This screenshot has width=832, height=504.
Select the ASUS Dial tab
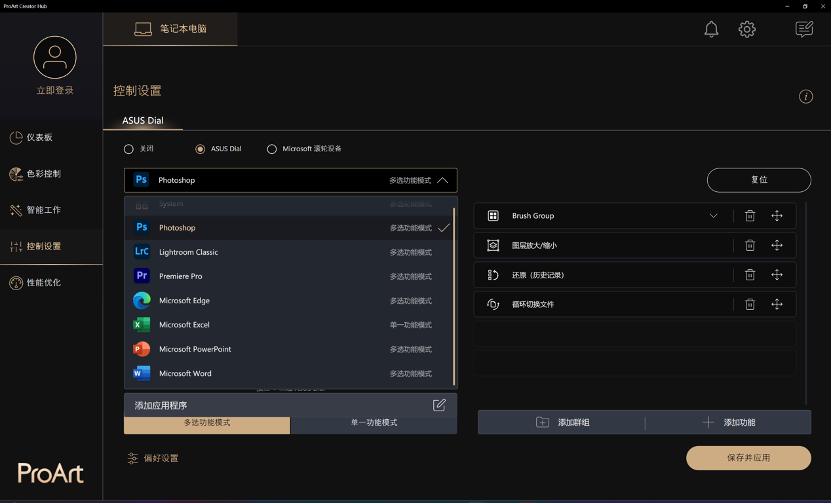point(143,120)
